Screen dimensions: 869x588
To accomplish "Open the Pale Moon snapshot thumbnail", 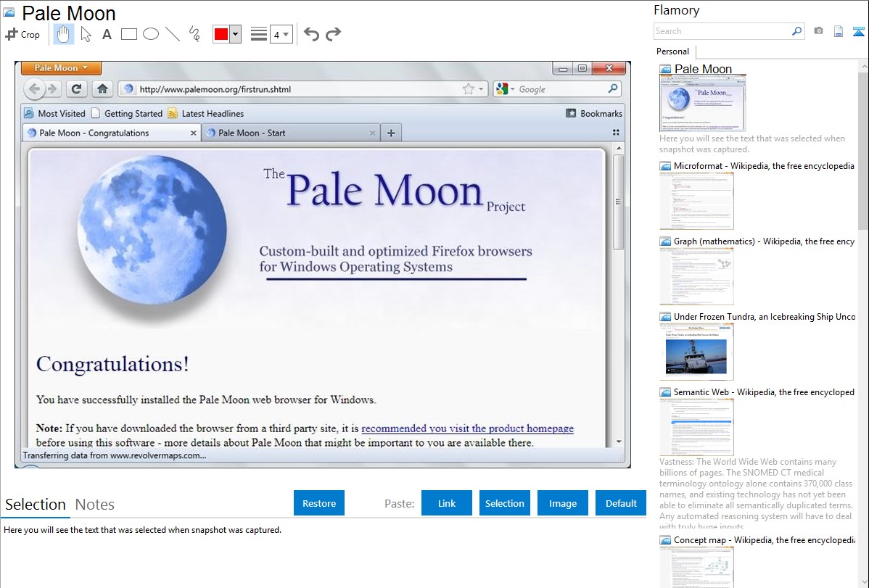I will (x=703, y=103).
